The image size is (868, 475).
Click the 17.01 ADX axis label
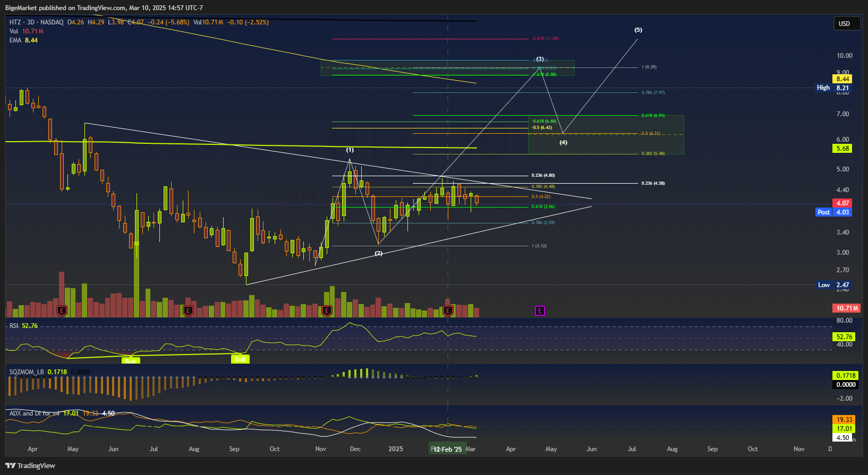pyautogui.click(x=844, y=429)
